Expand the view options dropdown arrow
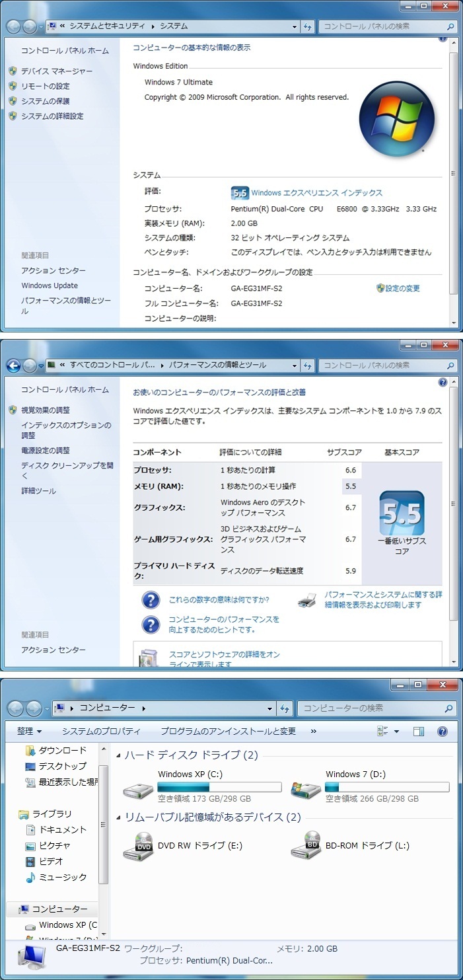The width and height of the screenshot is (463, 980). click(396, 732)
